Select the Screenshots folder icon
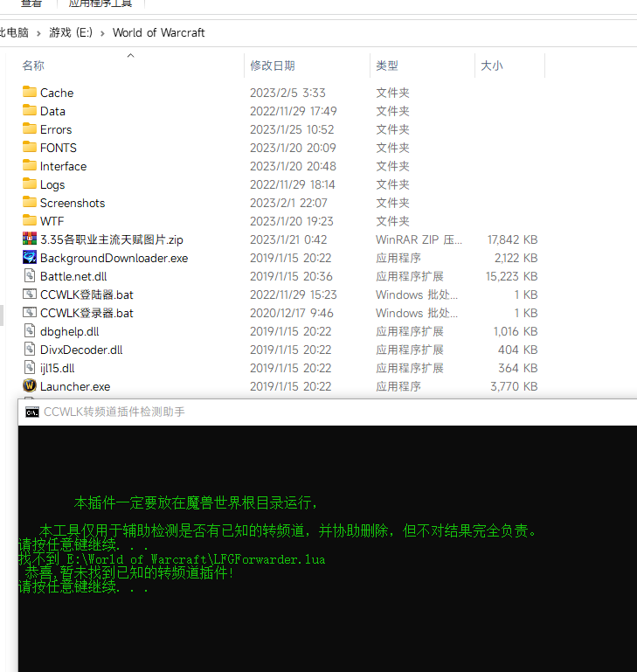 coord(30,202)
